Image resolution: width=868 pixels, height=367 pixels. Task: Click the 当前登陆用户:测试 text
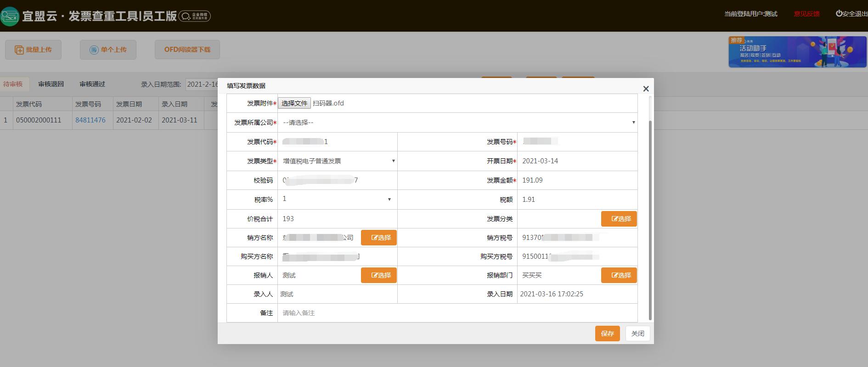(750, 14)
